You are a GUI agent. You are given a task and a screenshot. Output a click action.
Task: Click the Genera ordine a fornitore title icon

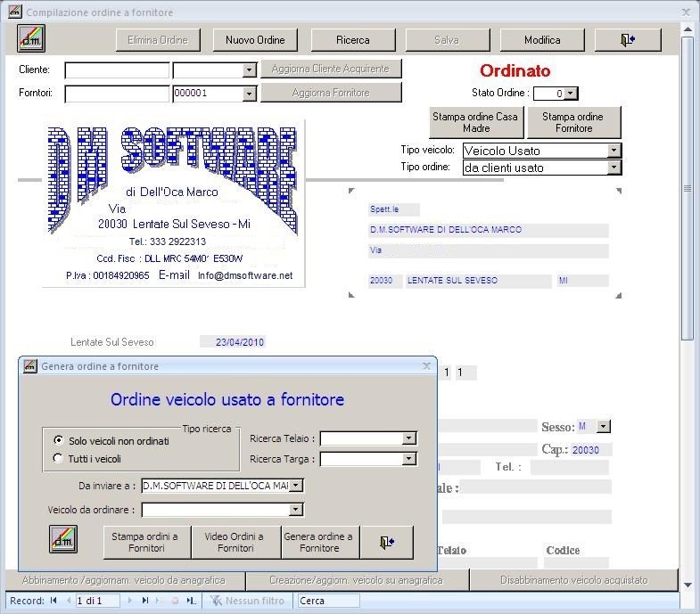(x=30, y=366)
